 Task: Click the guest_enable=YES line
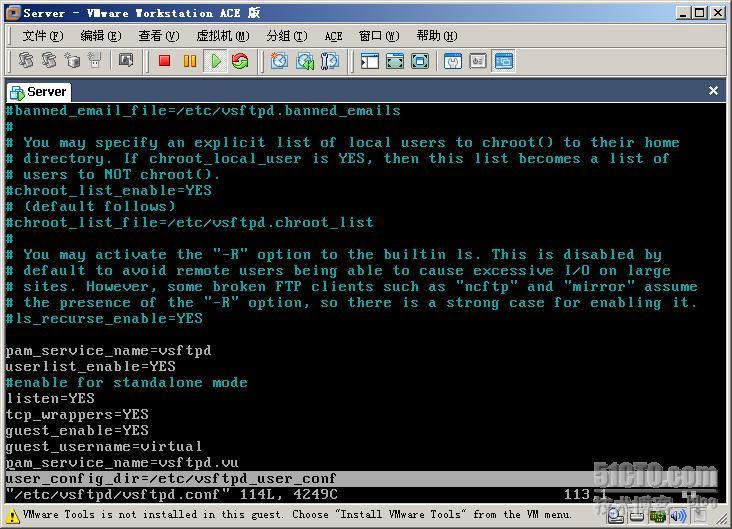pos(77,430)
